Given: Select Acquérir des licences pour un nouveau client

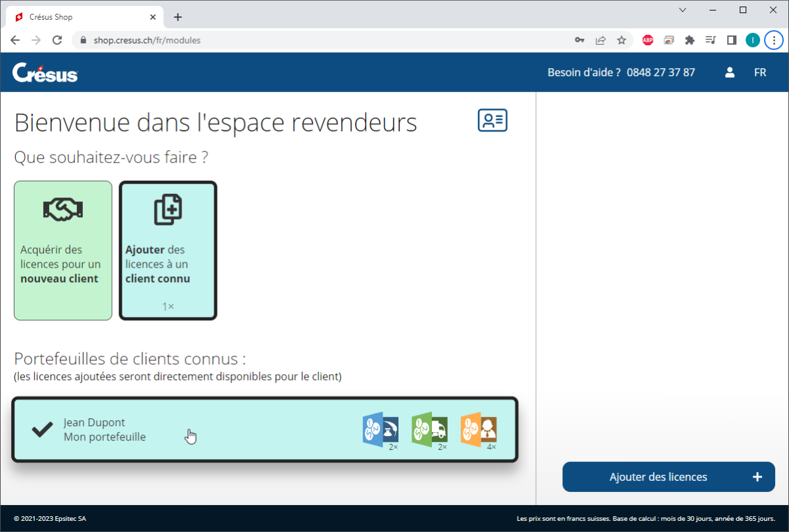Looking at the screenshot, I should [62, 264].
